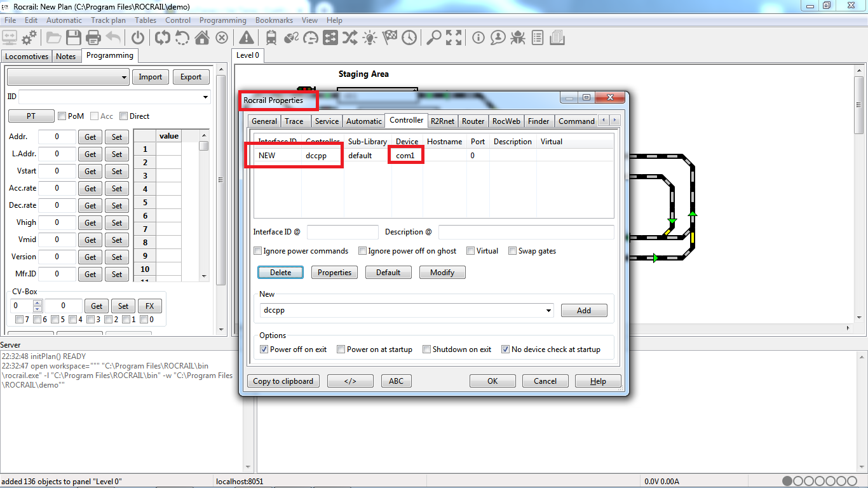Image resolution: width=868 pixels, height=488 pixels.
Task: Click the clock toolbar icon
Action: point(409,37)
